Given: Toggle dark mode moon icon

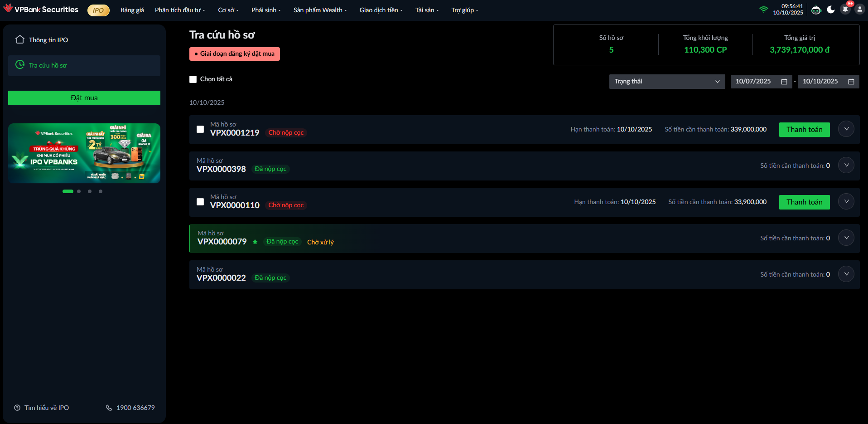Looking at the screenshot, I should [831, 10].
